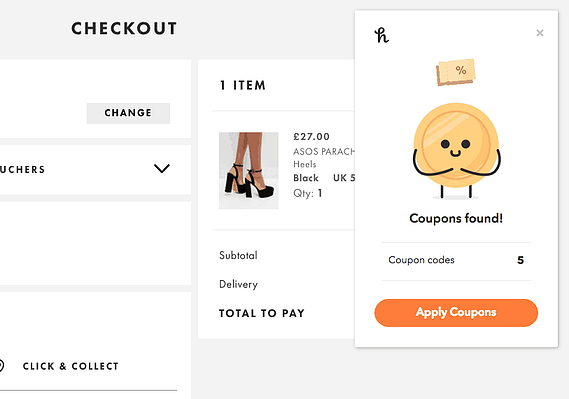Click the Delivery row label
The width and height of the screenshot is (569, 399).
tap(238, 284)
